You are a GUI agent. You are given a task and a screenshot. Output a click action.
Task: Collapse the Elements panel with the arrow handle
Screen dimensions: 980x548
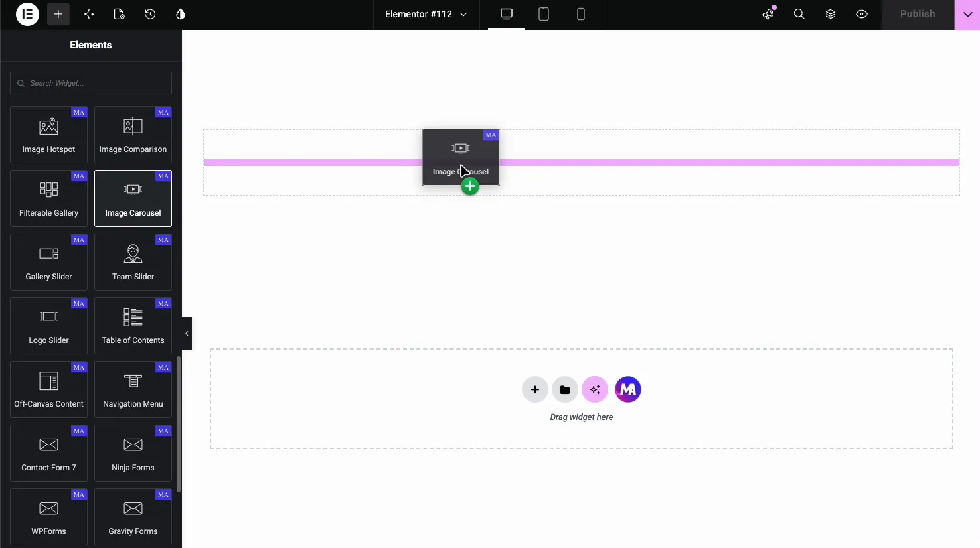(187, 334)
